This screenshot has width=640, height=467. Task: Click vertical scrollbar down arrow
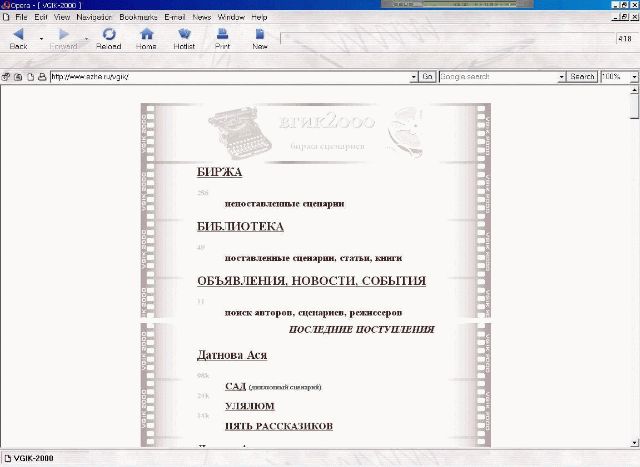point(634,443)
